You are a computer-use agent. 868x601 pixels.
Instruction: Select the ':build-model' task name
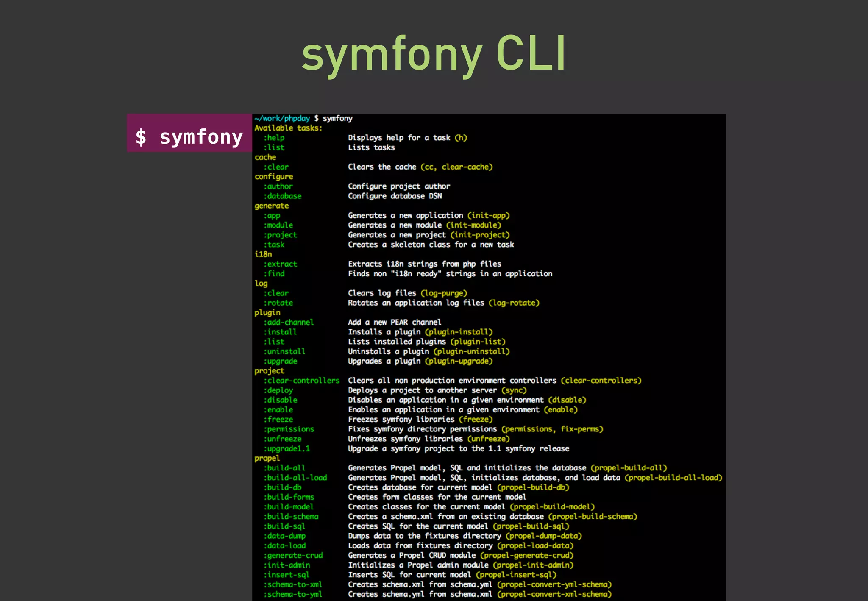coord(289,507)
